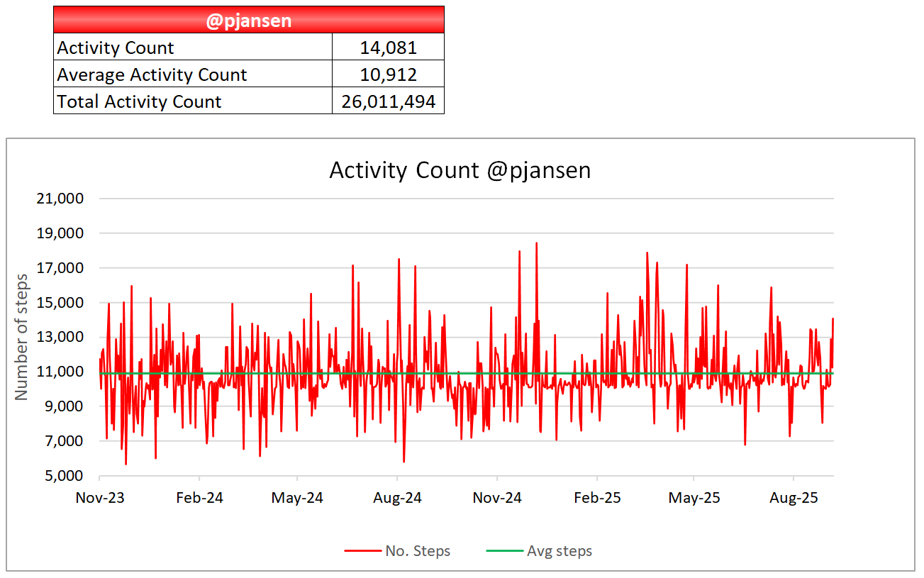Click the Aug-25 date axis label
The height and width of the screenshot is (578, 924).
(793, 498)
